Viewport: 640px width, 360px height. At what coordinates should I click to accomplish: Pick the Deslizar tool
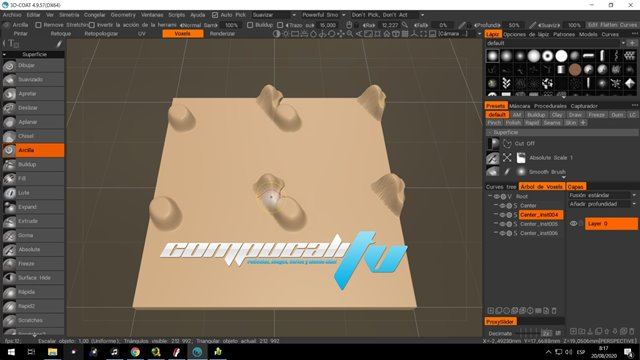(33, 108)
